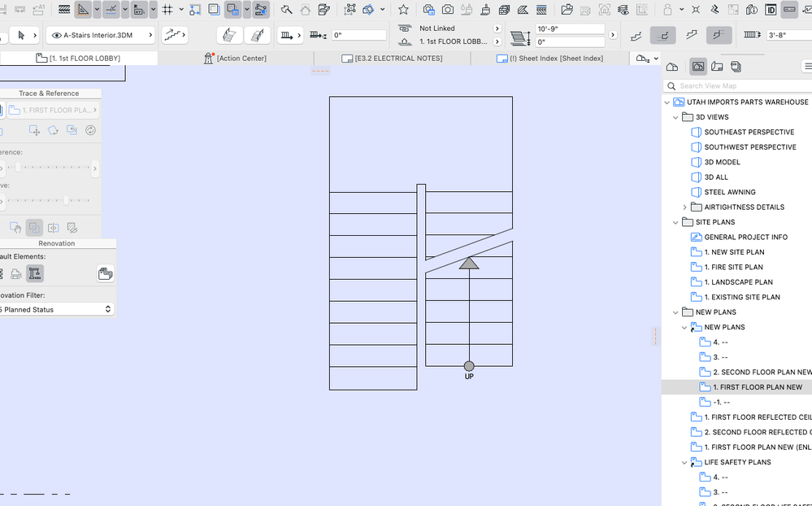
Task: Select the STEEL AWNING view
Action: point(730,192)
